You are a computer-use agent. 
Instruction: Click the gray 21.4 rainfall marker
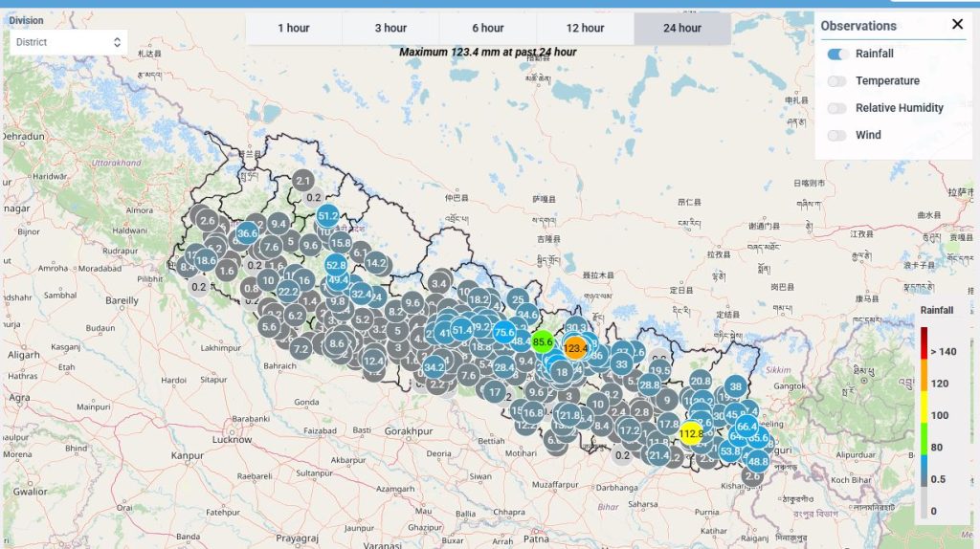pyautogui.click(x=658, y=455)
